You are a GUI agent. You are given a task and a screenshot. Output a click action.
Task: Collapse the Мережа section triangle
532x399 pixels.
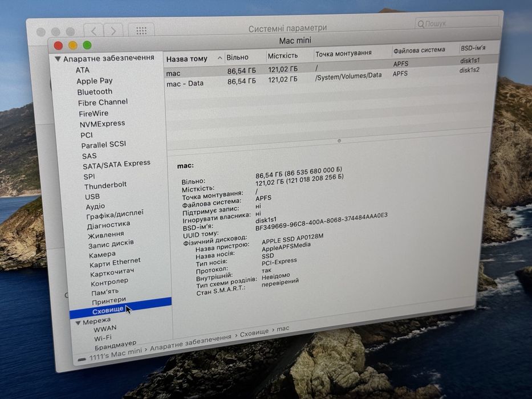pos(78,322)
